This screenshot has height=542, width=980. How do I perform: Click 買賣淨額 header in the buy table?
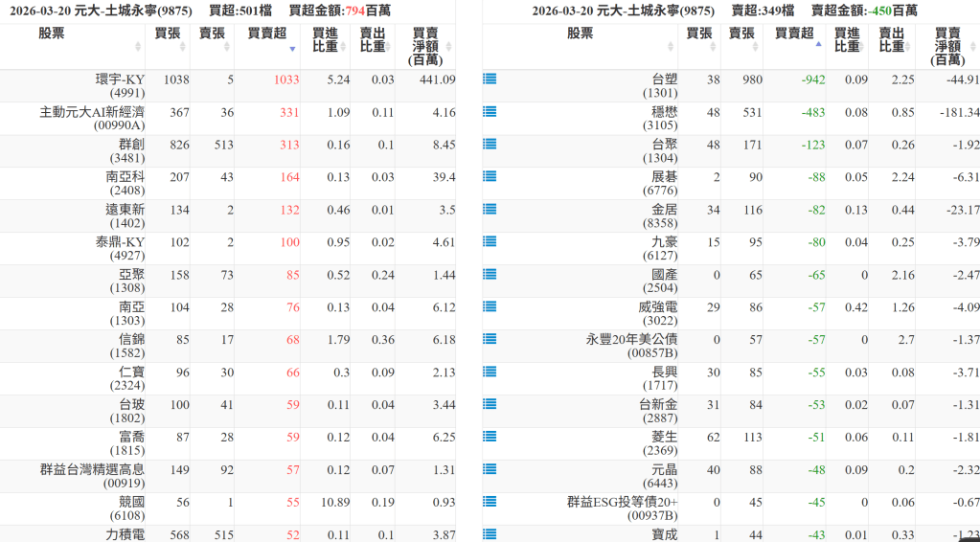coord(425,46)
